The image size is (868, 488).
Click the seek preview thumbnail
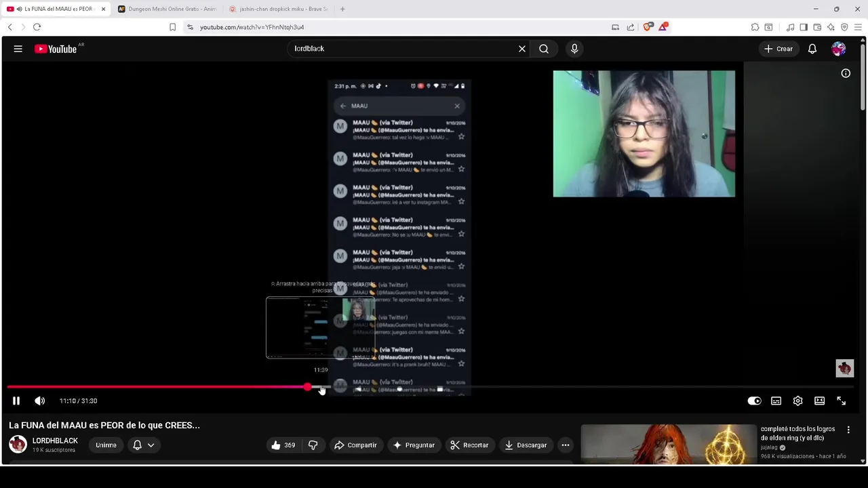coord(320,327)
